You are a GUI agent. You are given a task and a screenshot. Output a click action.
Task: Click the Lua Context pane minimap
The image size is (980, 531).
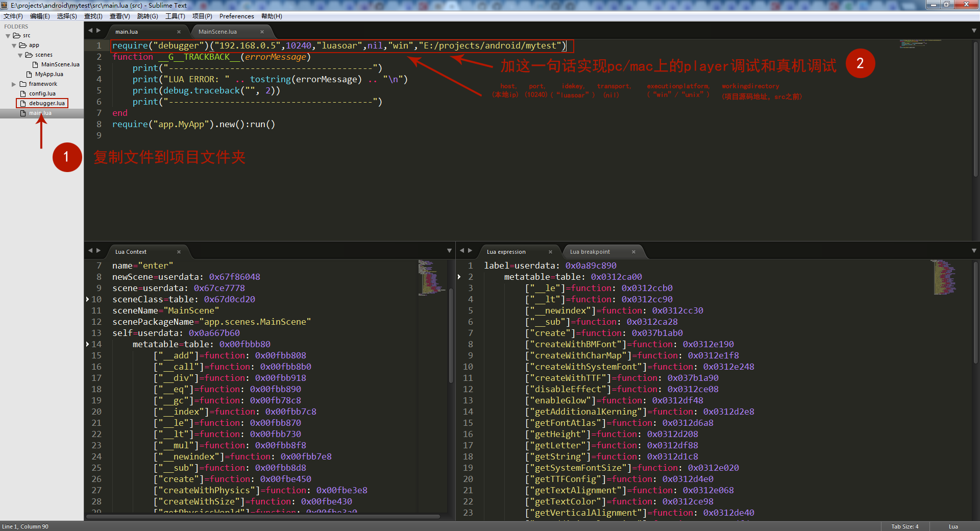point(432,277)
